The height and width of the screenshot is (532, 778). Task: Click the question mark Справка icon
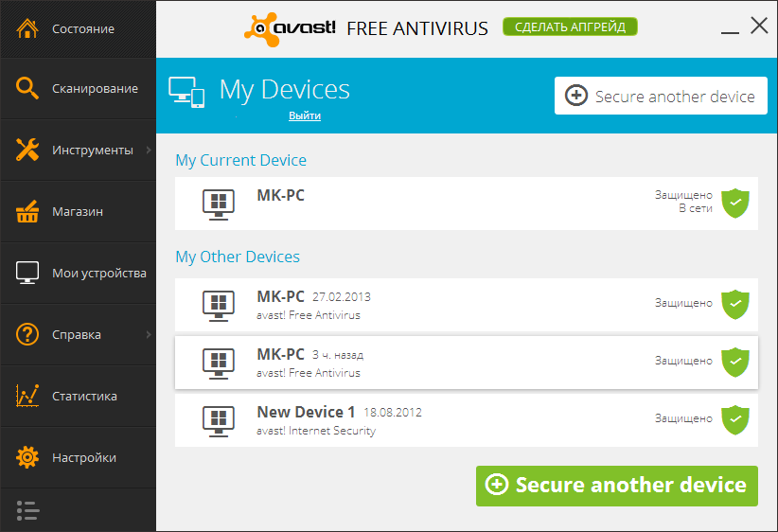(27, 334)
